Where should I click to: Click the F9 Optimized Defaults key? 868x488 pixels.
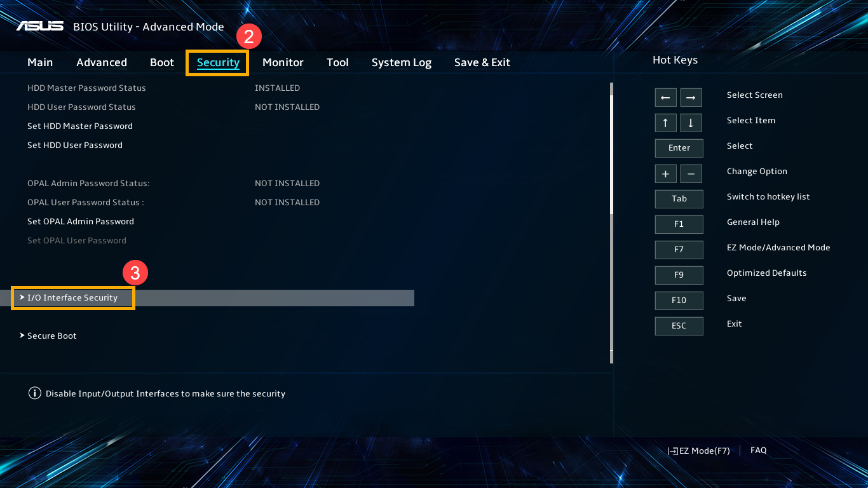679,275
